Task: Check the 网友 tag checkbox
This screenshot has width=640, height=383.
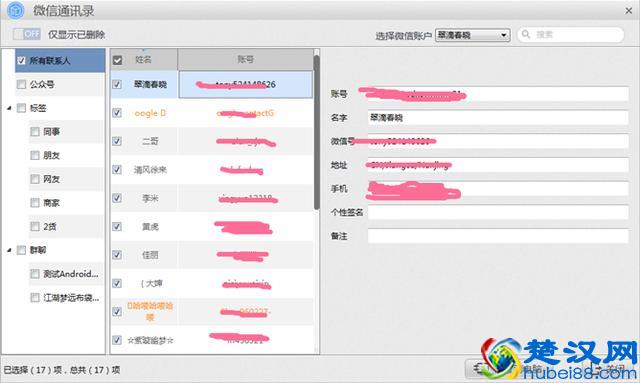Action: click(x=35, y=179)
